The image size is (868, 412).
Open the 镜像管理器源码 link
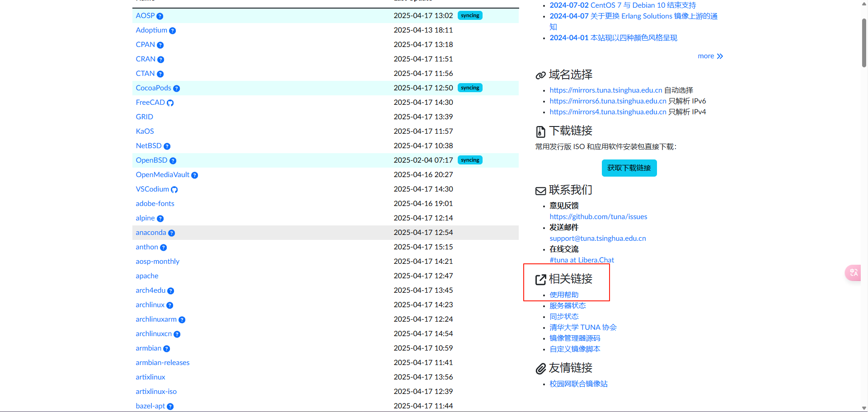pyautogui.click(x=575, y=338)
